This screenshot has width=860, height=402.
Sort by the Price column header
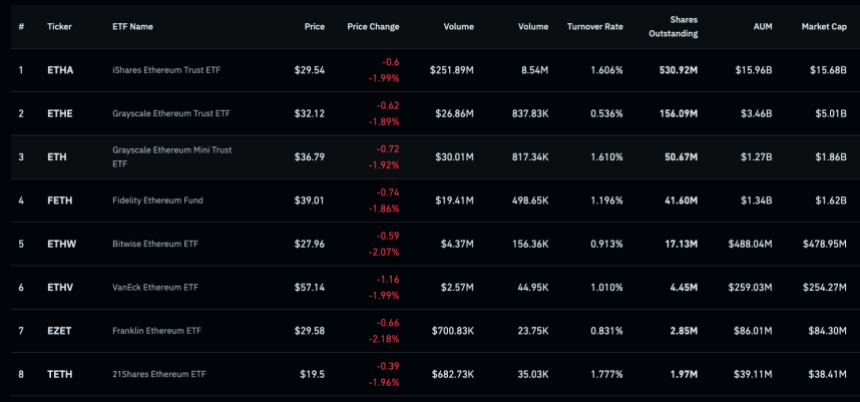314,26
